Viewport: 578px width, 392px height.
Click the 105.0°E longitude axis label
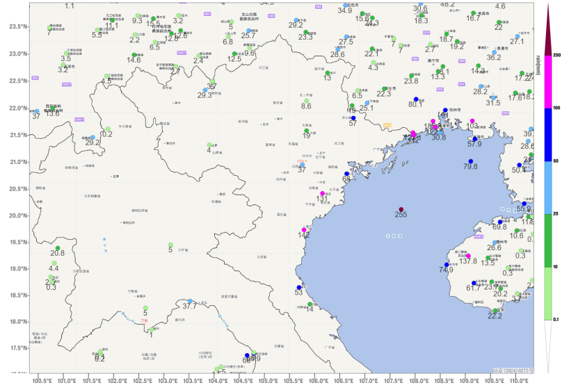coord(268,381)
